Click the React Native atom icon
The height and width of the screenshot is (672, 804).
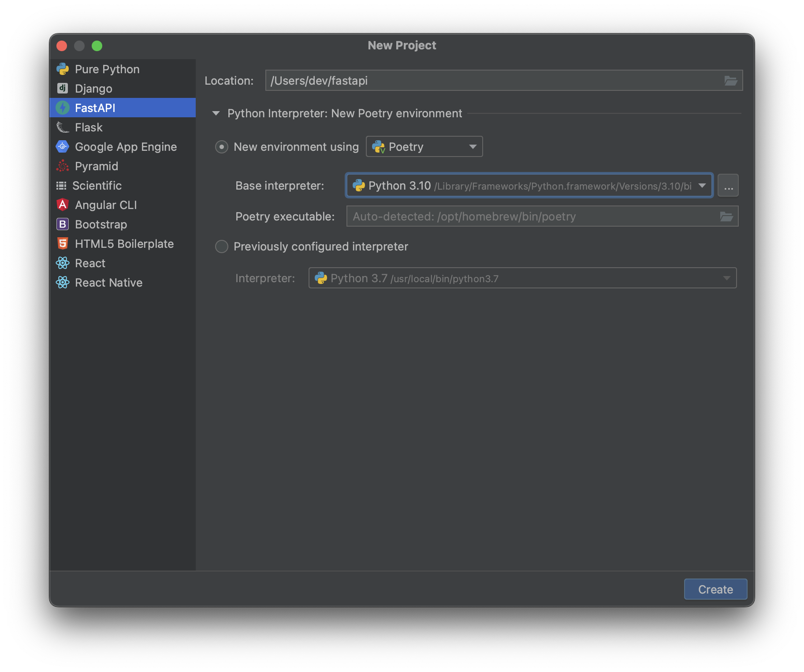pyautogui.click(x=63, y=282)
